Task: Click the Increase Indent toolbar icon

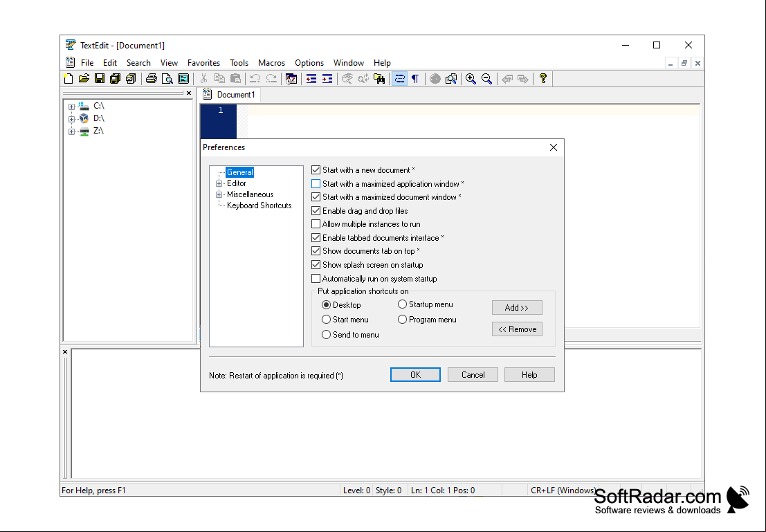Action: [x=327, y=79]
